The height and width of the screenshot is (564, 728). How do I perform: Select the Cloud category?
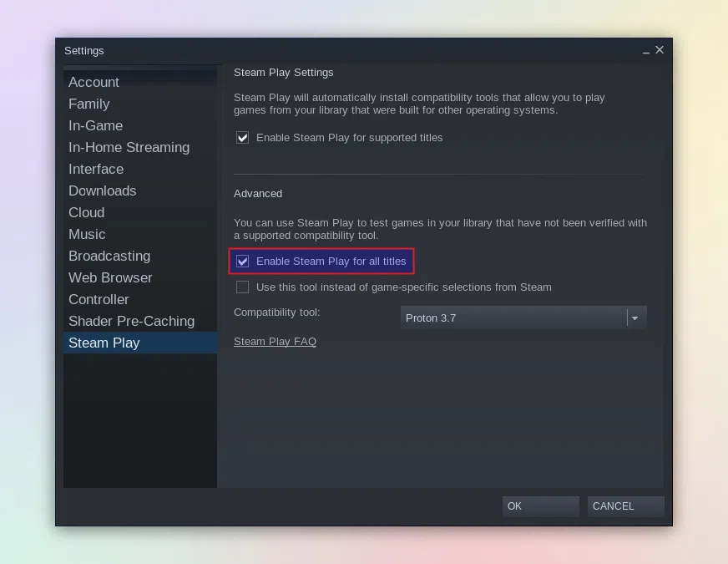[140, 213]
